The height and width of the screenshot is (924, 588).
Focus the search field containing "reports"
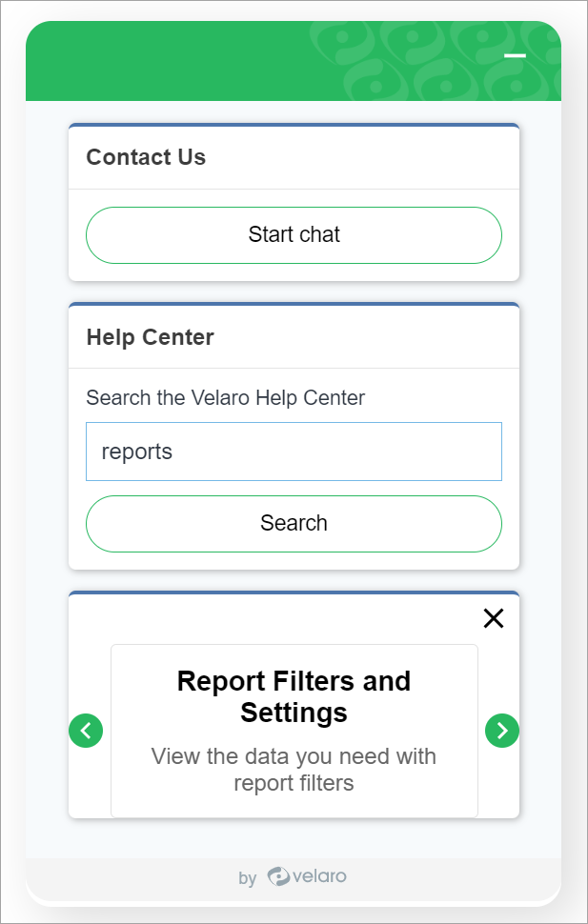[294, 452]
